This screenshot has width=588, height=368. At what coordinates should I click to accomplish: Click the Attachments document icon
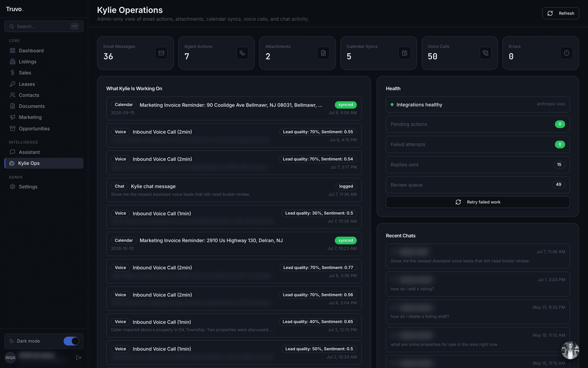pos(323,53)
